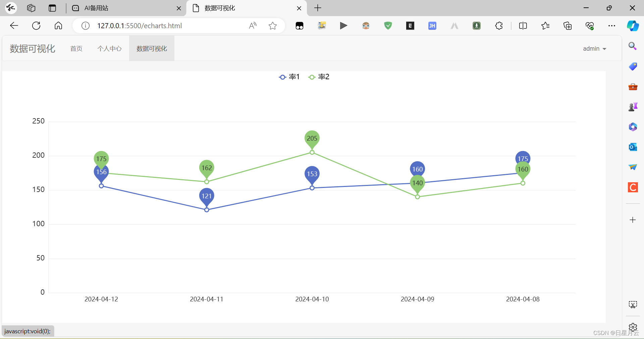Close the AI备用站 tab
This screenshot has width=644, height=339.
179,8
